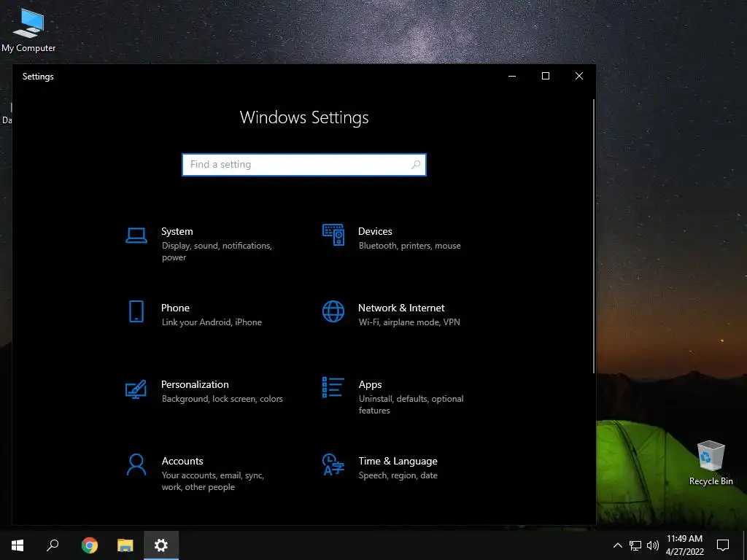The image size is (747, 560).
Task: Select the Personalization paintbrush icon
Action: click(136, 389)
